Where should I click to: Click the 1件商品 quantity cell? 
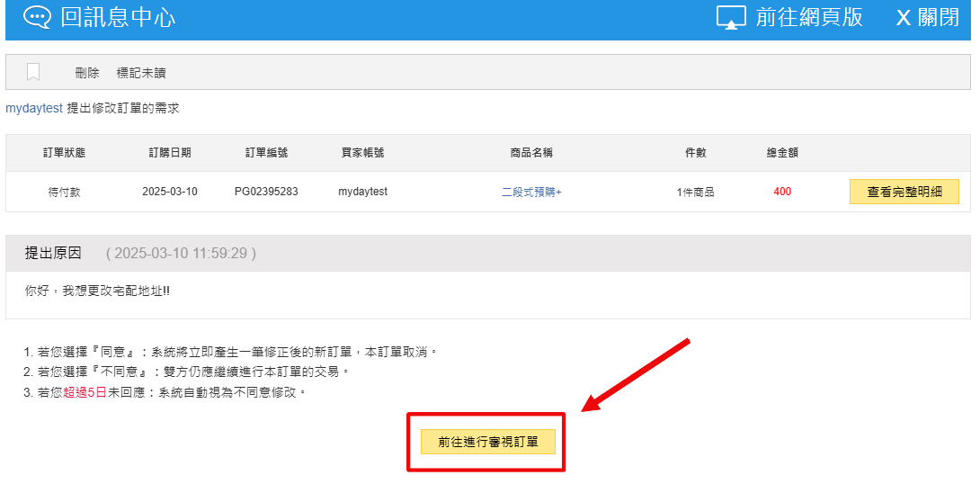click(x=695, y=192)
